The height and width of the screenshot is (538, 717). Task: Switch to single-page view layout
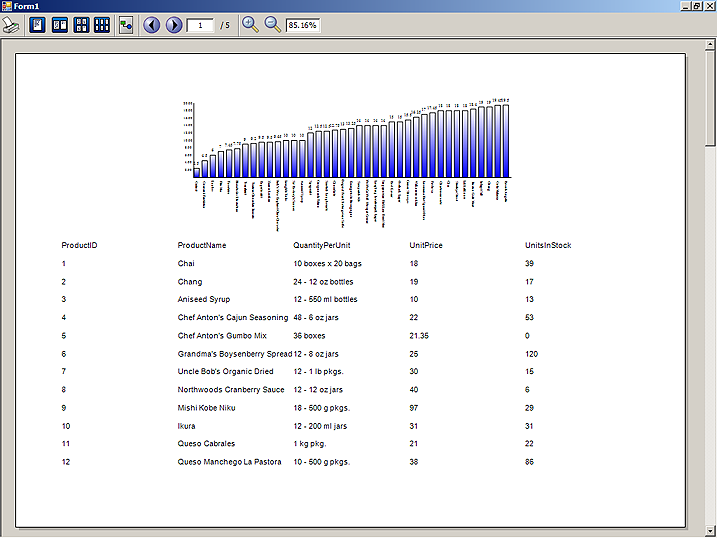(x=37, y=25)
